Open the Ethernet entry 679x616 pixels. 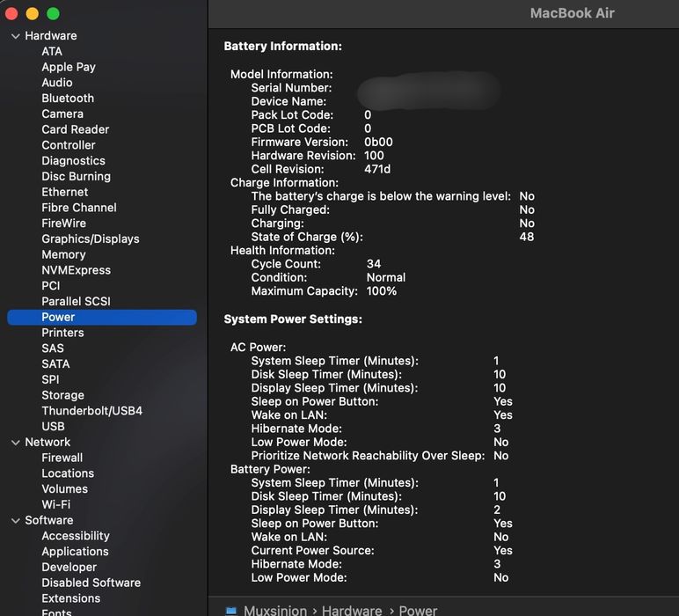coord(64,192)
